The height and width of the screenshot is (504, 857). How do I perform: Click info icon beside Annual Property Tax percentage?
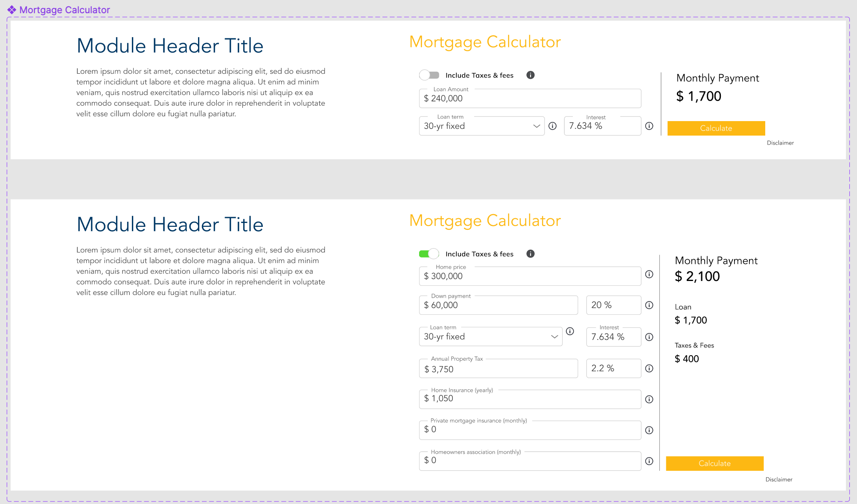pyautogui.click(x=649, y=368)
